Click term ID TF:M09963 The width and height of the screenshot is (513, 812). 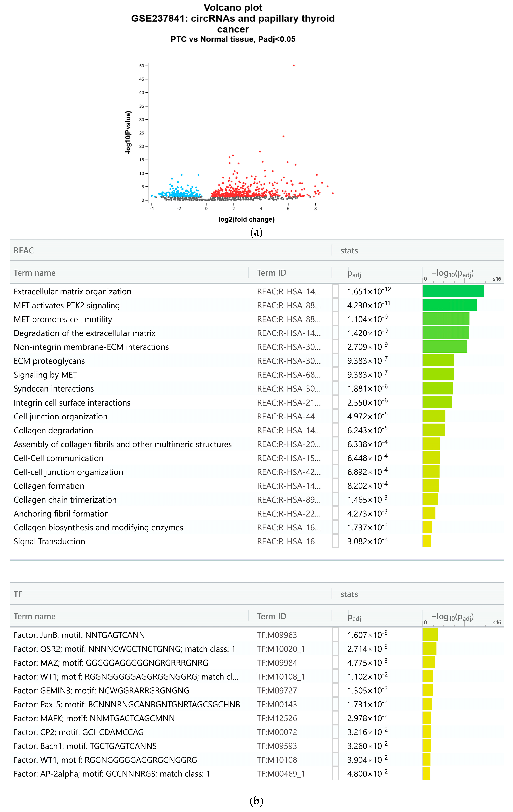pyautogui.click(x=277, y=635)
